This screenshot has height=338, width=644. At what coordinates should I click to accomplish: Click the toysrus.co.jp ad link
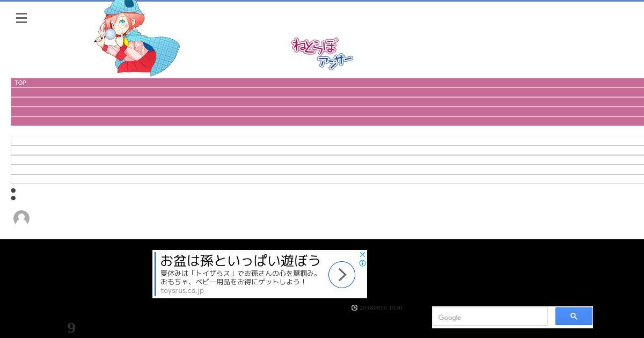(182, 291)
